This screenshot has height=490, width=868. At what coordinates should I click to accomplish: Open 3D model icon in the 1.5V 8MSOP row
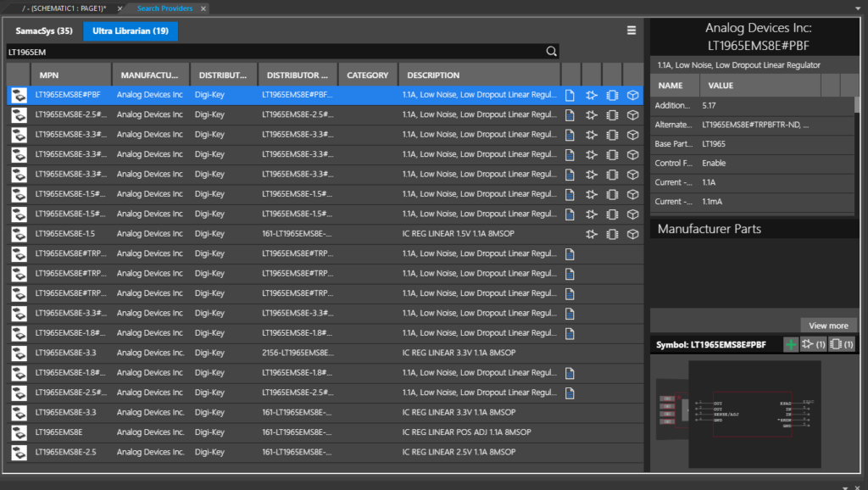pyautogui.click(x=632, y=234)
